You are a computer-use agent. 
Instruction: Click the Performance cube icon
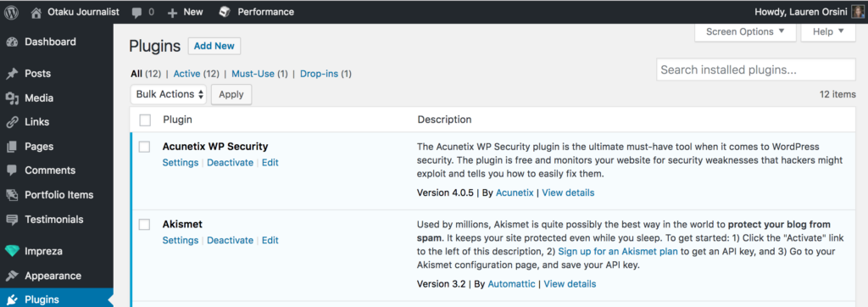tap(224, 12)
